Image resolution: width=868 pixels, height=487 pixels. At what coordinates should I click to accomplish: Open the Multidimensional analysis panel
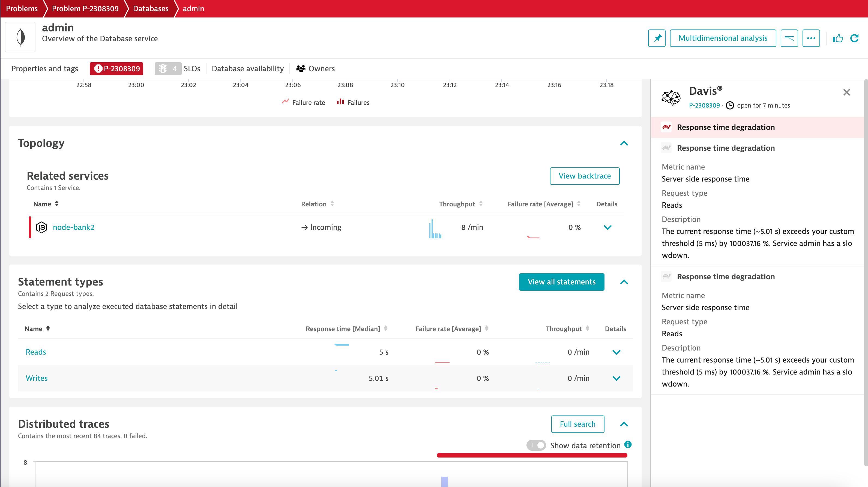[x=723, y=38]
